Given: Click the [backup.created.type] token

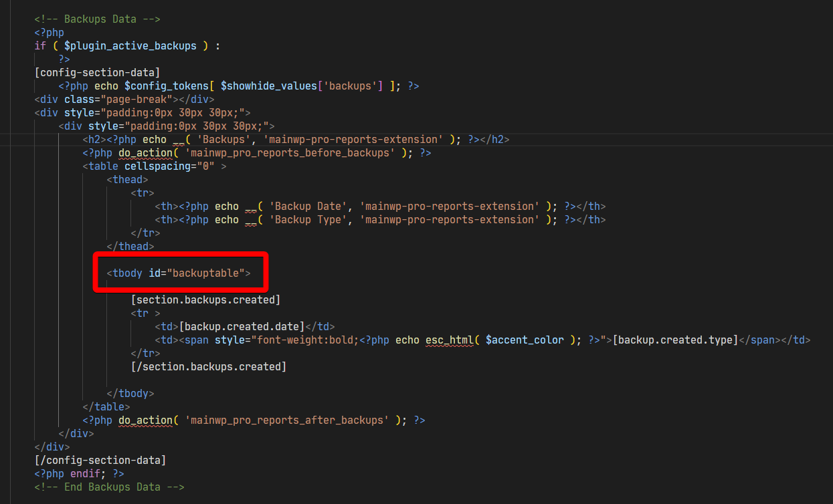Looking at the screenshot, I should [x=675, y=340].
